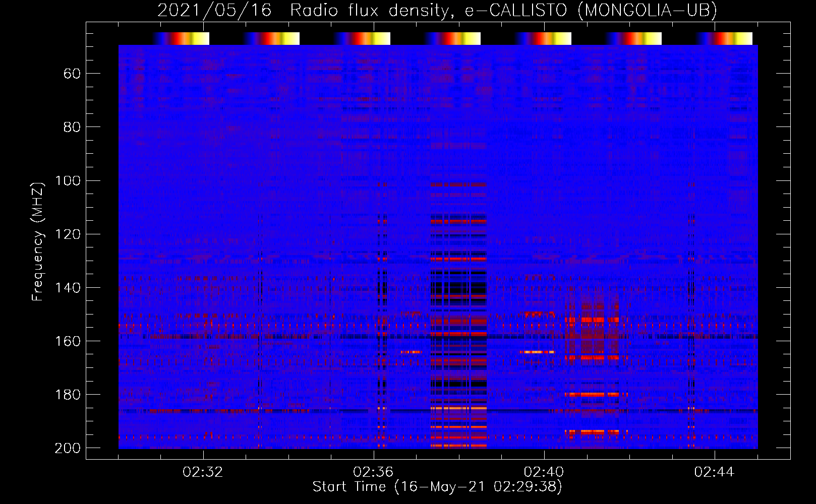
Task: Click the 02:40 time tick label
Action: point(544,472)
